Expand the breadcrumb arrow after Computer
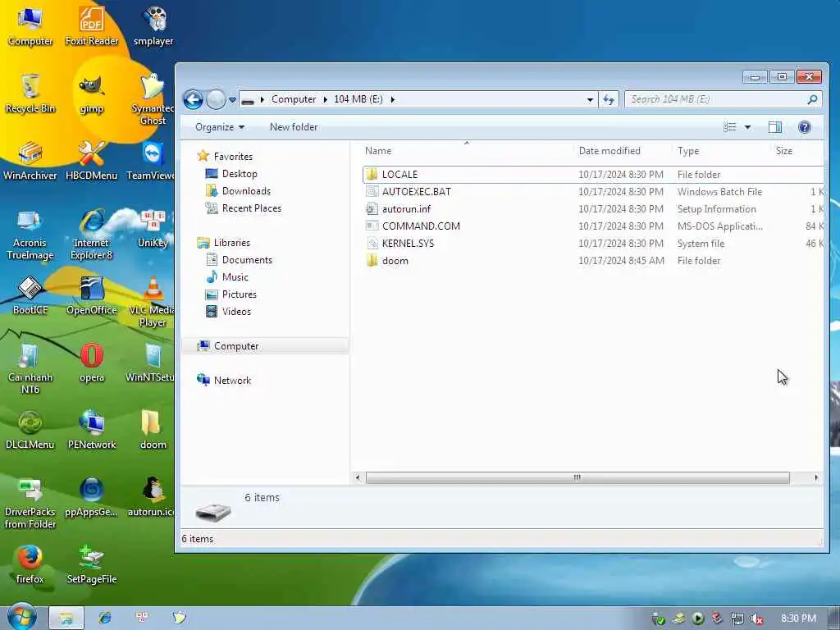 325,99
